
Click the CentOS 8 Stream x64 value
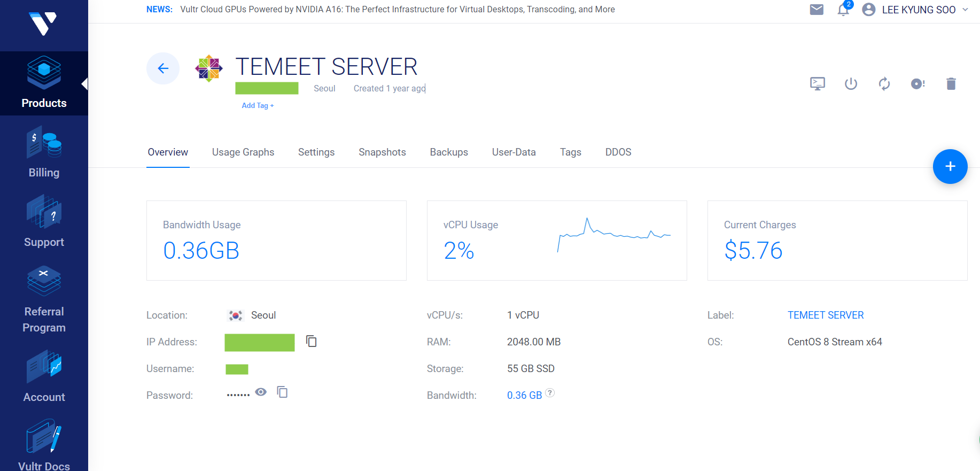tap(835, 342)
